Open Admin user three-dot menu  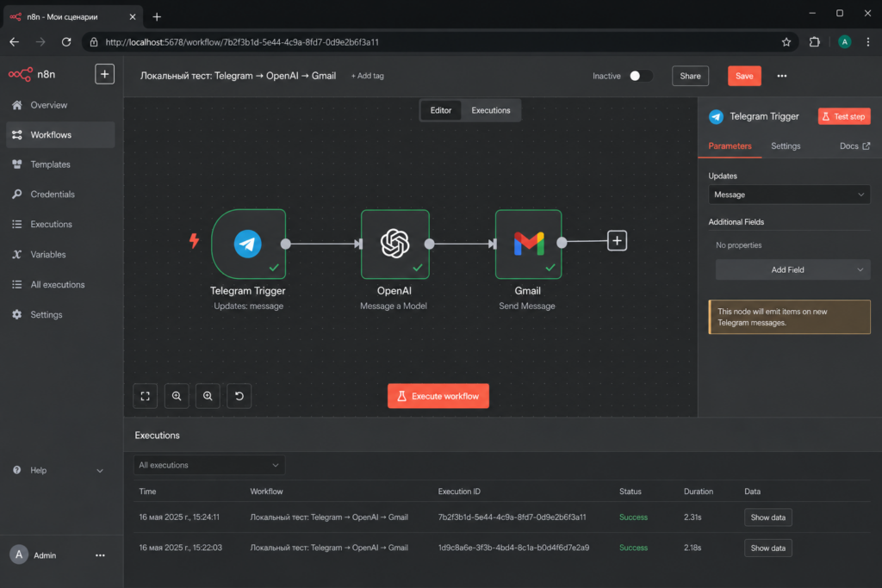click(x=100, y=555)
